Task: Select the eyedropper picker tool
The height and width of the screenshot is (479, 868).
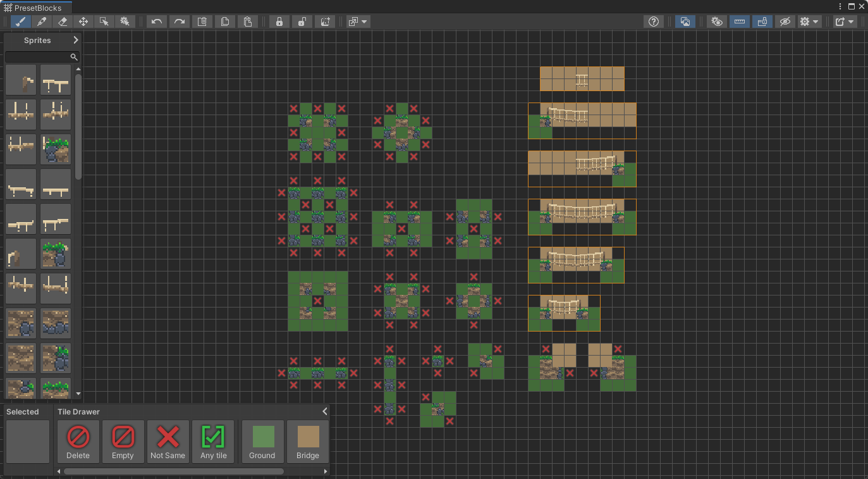Action: [x=42, y=22]
